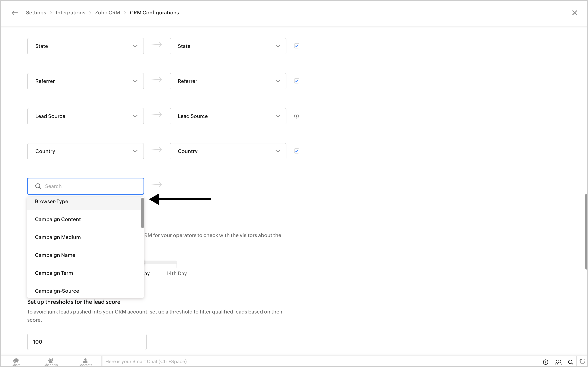Viewport: 588px width, 367px height.
Task: Uncheck the State mapping checkbox
Action: (x=296, y=46)
